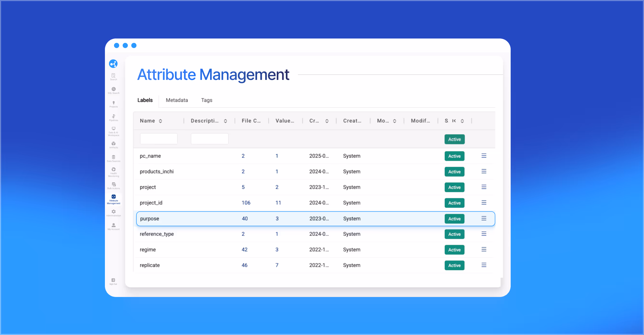
Task: Switch to the Tags tab
Action: [206, 100]
